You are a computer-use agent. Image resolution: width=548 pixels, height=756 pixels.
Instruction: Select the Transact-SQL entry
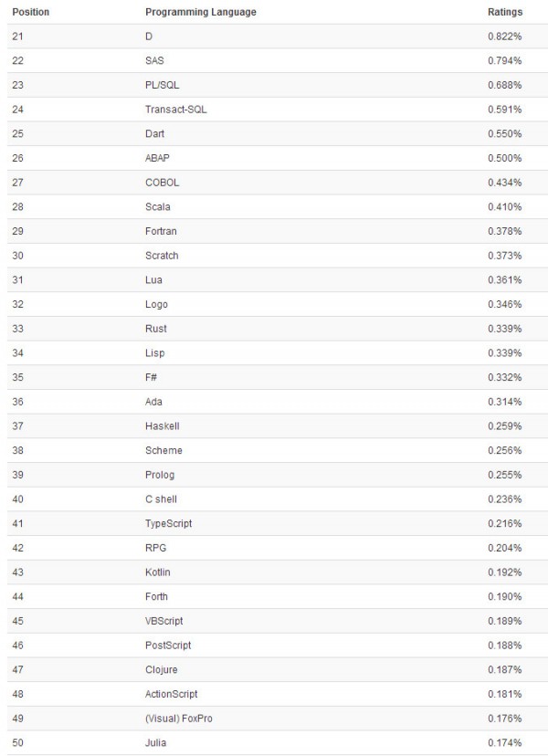pos(176,110)
